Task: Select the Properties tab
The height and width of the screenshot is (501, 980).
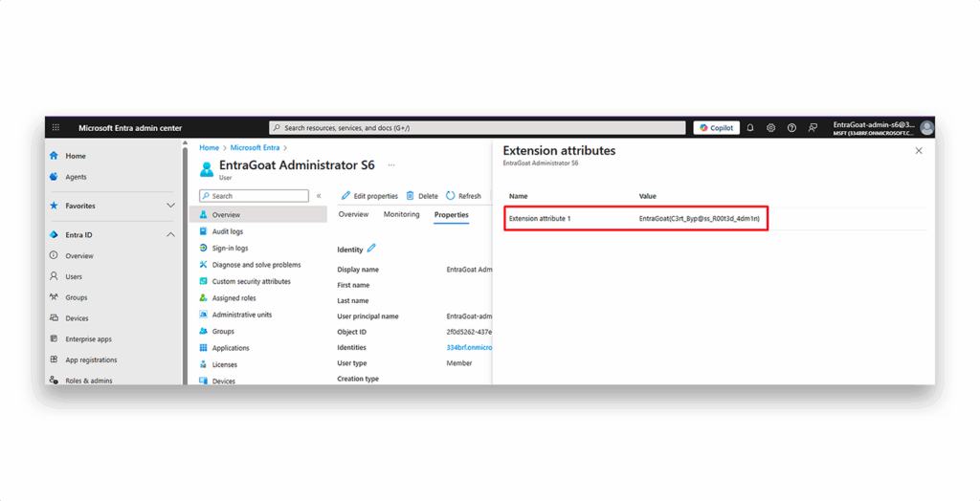Action: point(452,215)
